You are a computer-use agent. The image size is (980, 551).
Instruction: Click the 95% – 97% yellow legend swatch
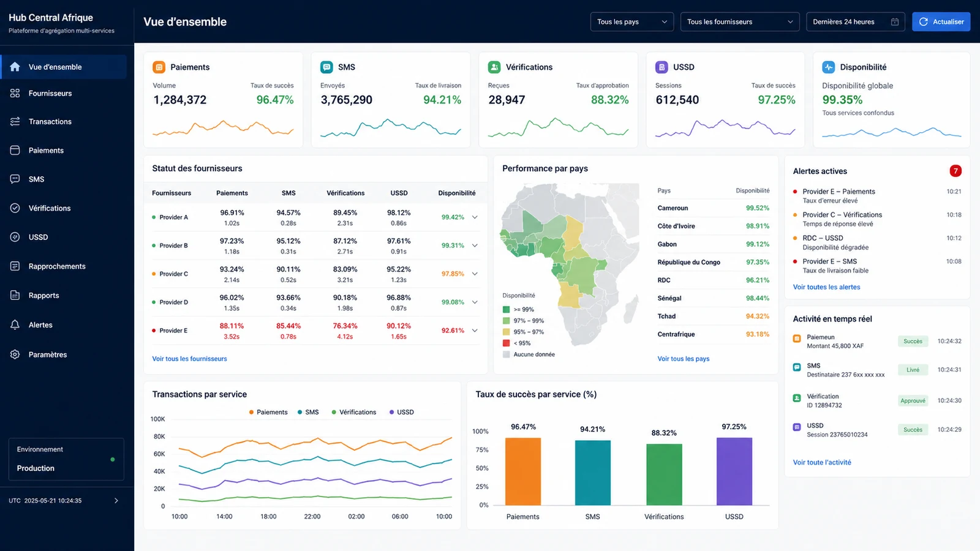click(x=507, y=332)
